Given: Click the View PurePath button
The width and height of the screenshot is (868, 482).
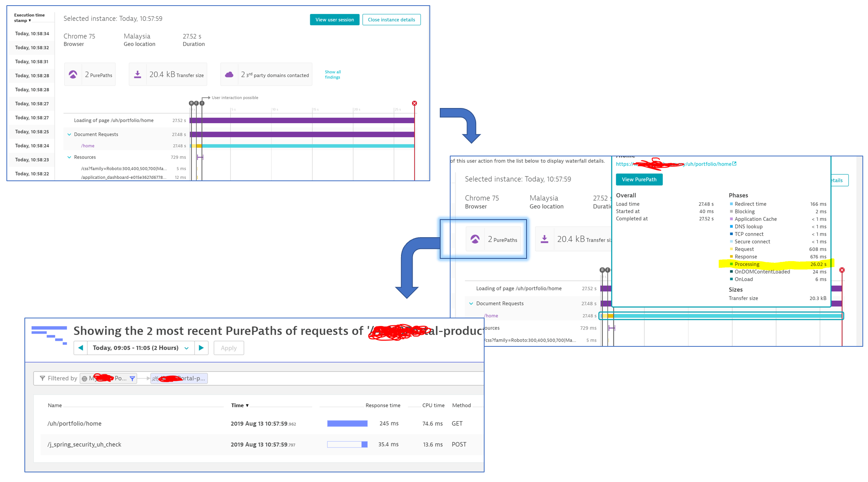Looking at the screenshot, I should [x=639, y=180].
